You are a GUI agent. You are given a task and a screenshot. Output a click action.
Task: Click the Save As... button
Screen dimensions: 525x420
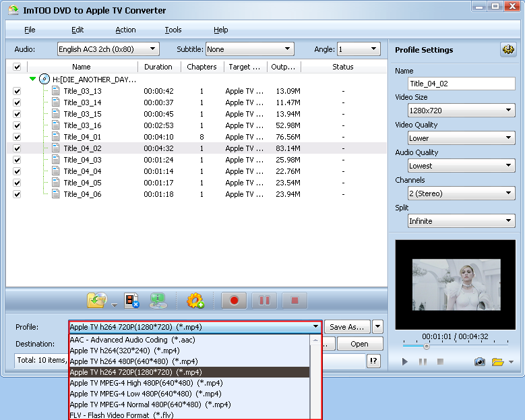(347, 326)
